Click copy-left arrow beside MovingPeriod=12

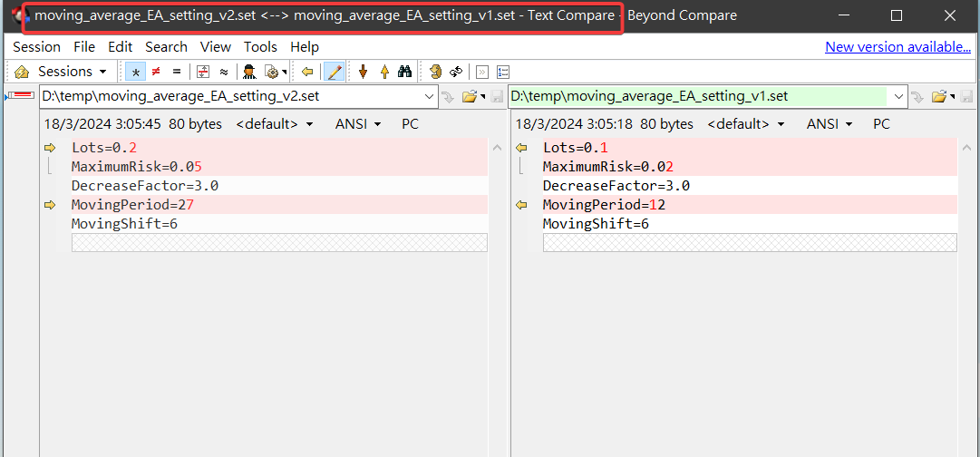[x=521, y=205]
